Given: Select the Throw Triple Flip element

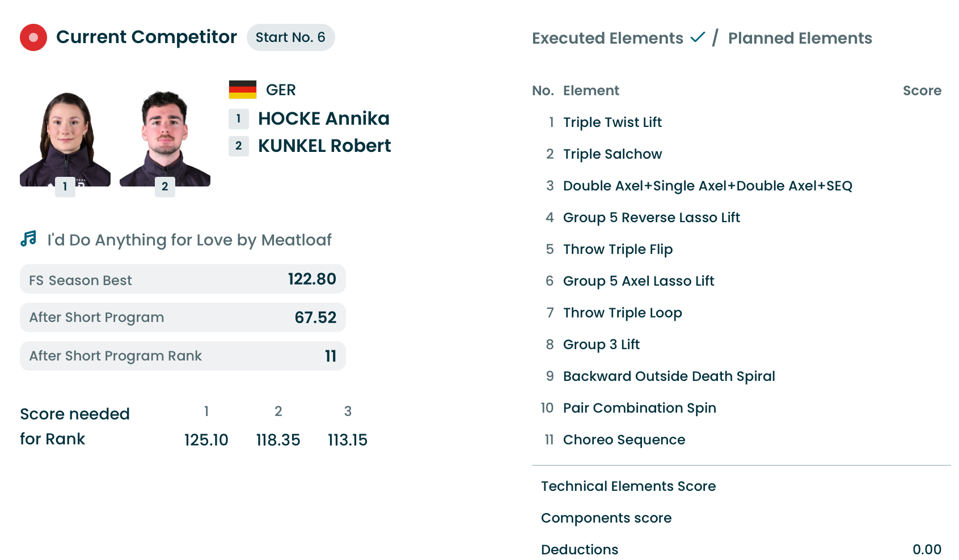Looking at the screenshot, I should click(618, 249).
